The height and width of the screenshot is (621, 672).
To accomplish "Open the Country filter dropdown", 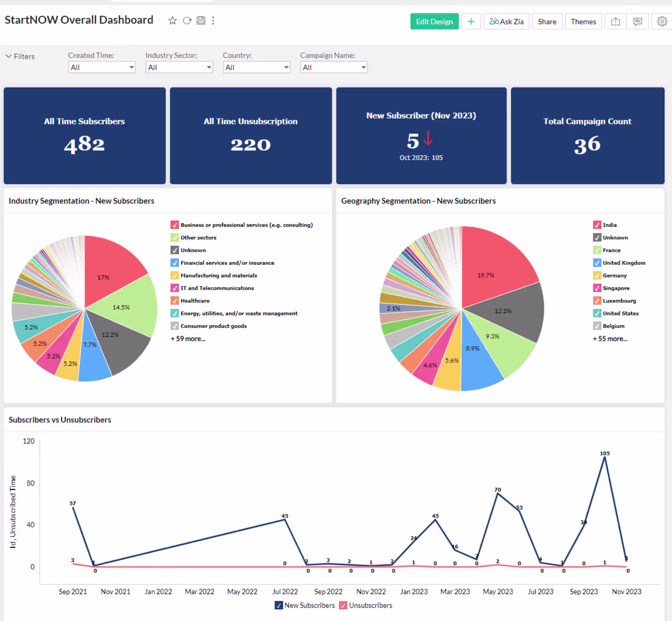I will click(x=257, y=67).
